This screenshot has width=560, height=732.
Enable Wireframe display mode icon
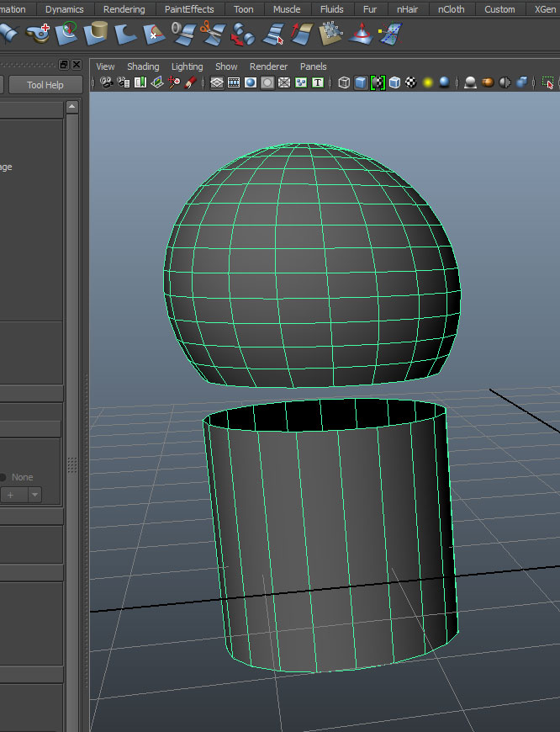point(344,82)
